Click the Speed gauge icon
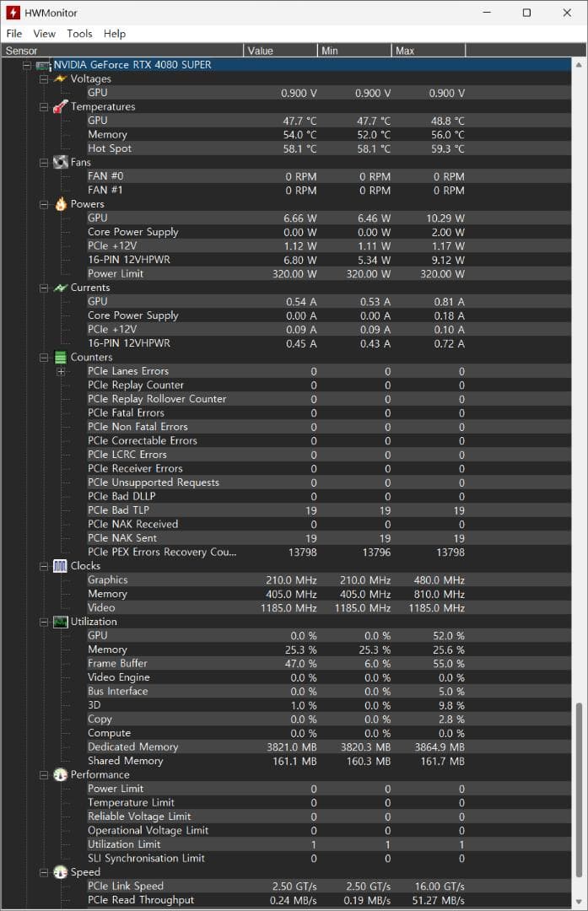 tap(61, 872)
